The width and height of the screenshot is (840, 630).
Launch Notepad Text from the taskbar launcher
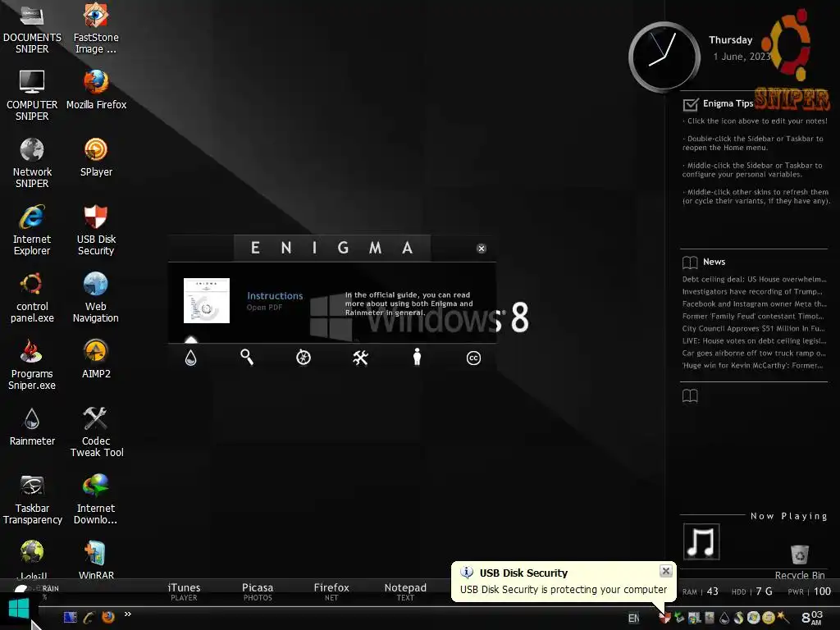tap(405, 591)
